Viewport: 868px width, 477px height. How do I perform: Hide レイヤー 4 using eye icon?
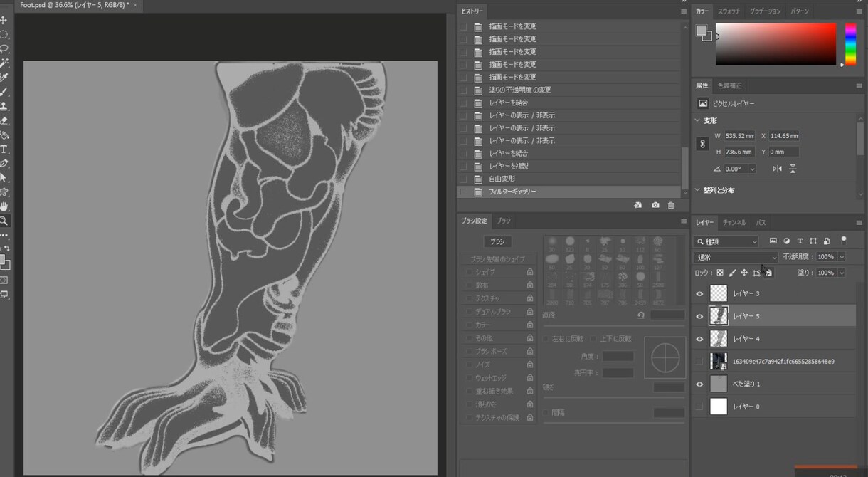pos(699,339)
